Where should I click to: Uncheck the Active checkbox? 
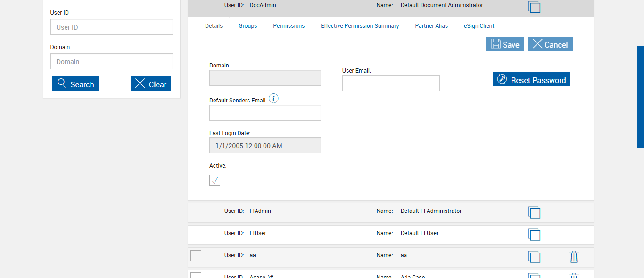(215, 180)
